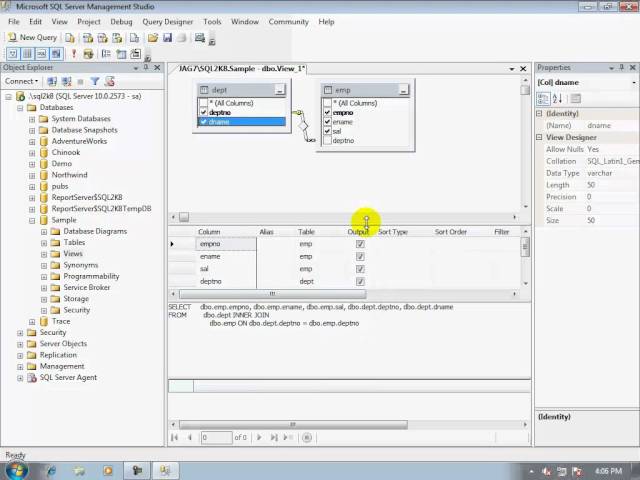The image size is (640, 480).
Task: Click the Verify SQL Syntax icon
Action: click(x=88, y=54)
